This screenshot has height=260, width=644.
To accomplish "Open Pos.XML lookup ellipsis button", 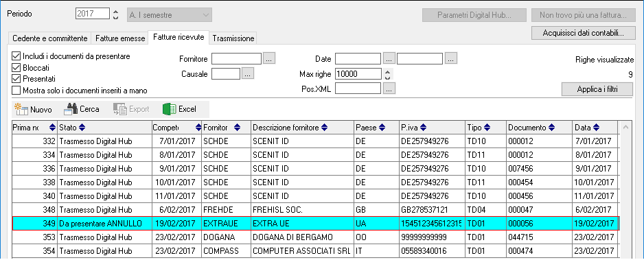I will pyautogui.click(x=389, y=88).
